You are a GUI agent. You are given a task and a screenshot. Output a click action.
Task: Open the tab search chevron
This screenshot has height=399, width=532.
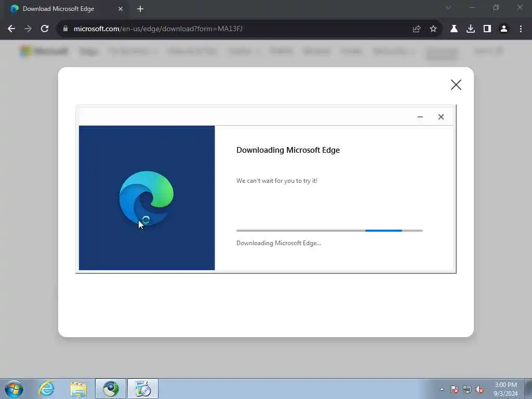pyautogui.click(x=448, y=7)
